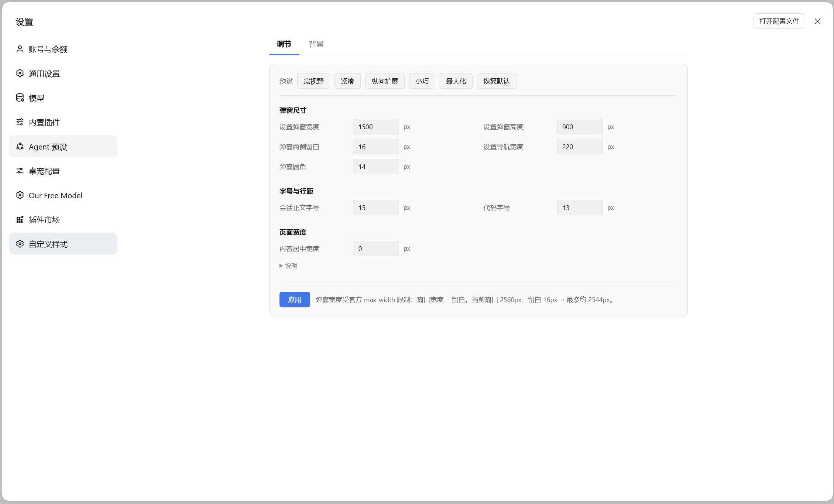Image resolution: width=834 pixels, height=504 pixels.
Task: Switch to the 调节 tab
Action: (284, 44)
